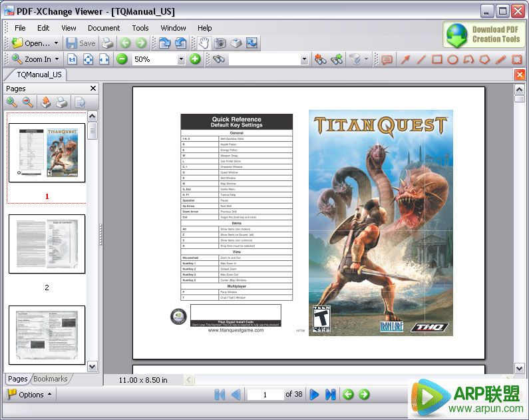Select the Snapshot camera tool
529x420 pixels.
coord(220,43)
